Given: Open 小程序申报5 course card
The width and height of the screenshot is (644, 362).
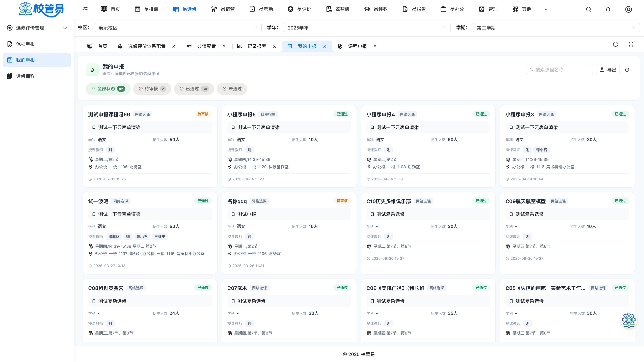Looking at the screenshot, I should (x=289, y=146).
